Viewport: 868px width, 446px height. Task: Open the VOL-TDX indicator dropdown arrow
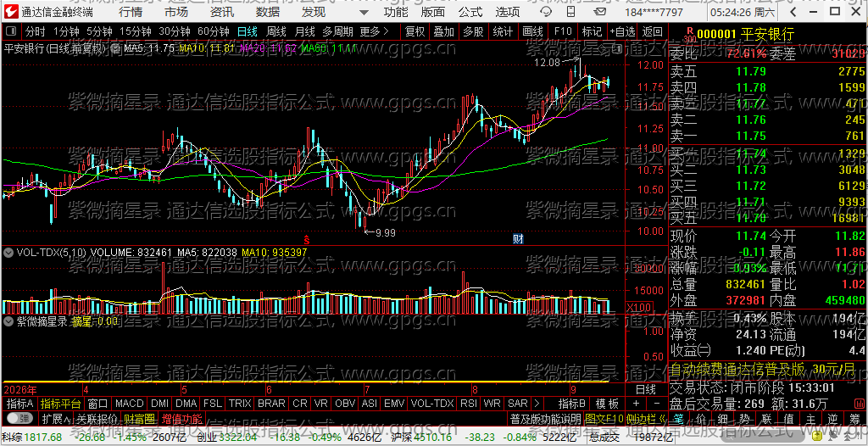click(8, 252)
